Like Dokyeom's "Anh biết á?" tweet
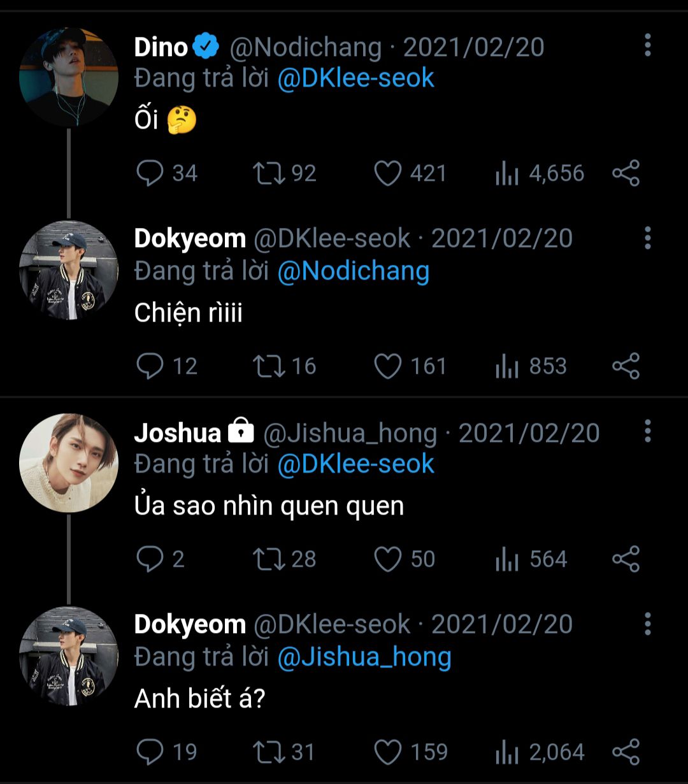Screen dimensions: 688x784 point(387,752)
